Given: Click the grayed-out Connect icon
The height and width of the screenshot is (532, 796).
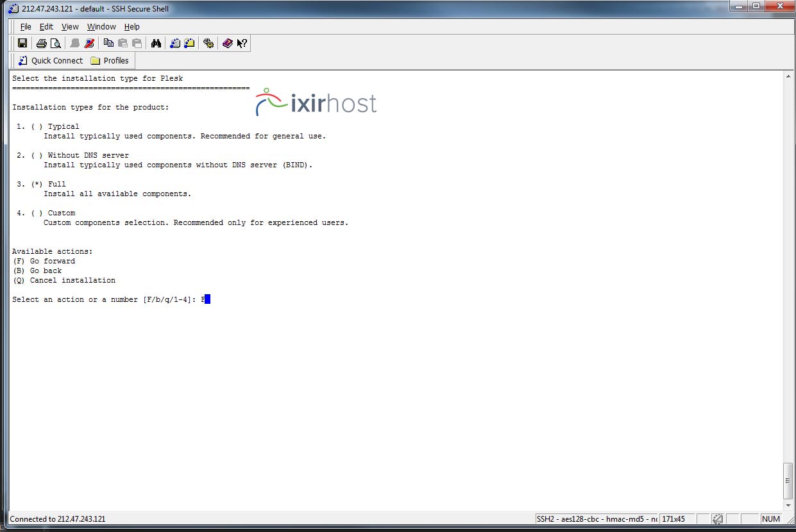Looking at the screenshot, I should tap(75, 44).
